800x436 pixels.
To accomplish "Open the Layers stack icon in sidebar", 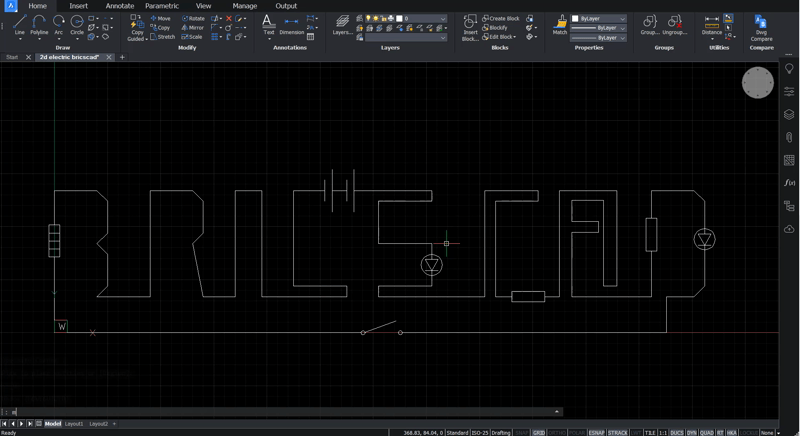I will pyautogui.click(x=789, y=114).
